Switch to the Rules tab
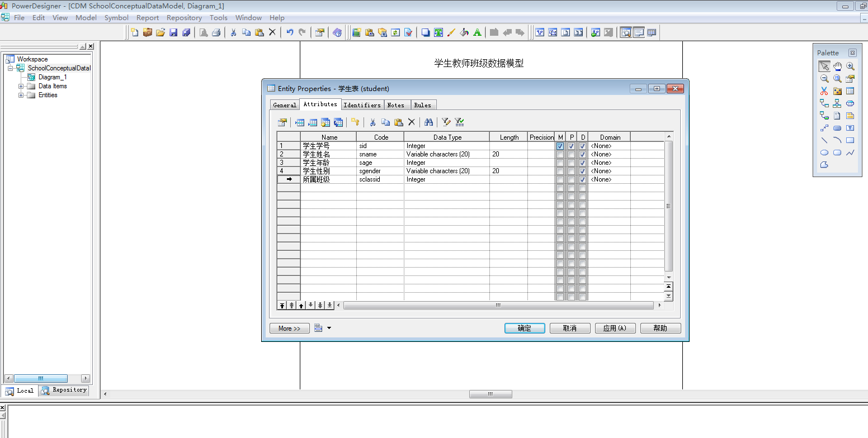868x438 pixels. pyautogui.click(x=422, y=104)
